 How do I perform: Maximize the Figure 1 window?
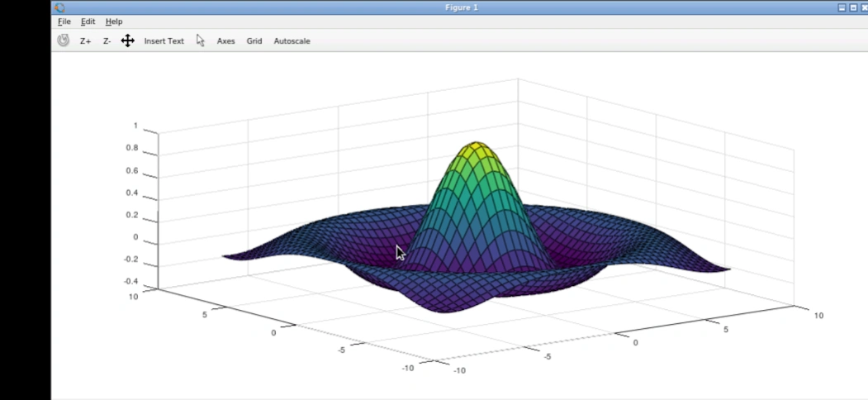853,7
